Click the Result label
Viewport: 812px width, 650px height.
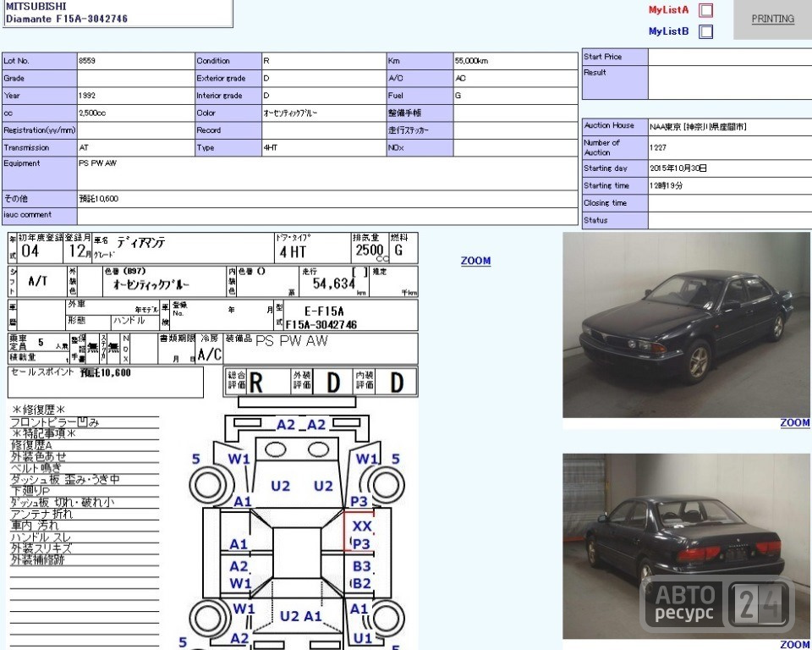[595, 73]
